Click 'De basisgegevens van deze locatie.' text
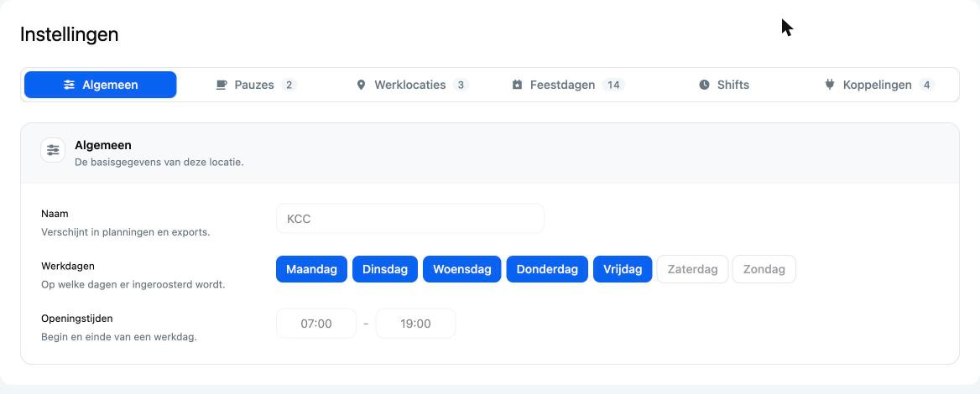 pos(159,163)
